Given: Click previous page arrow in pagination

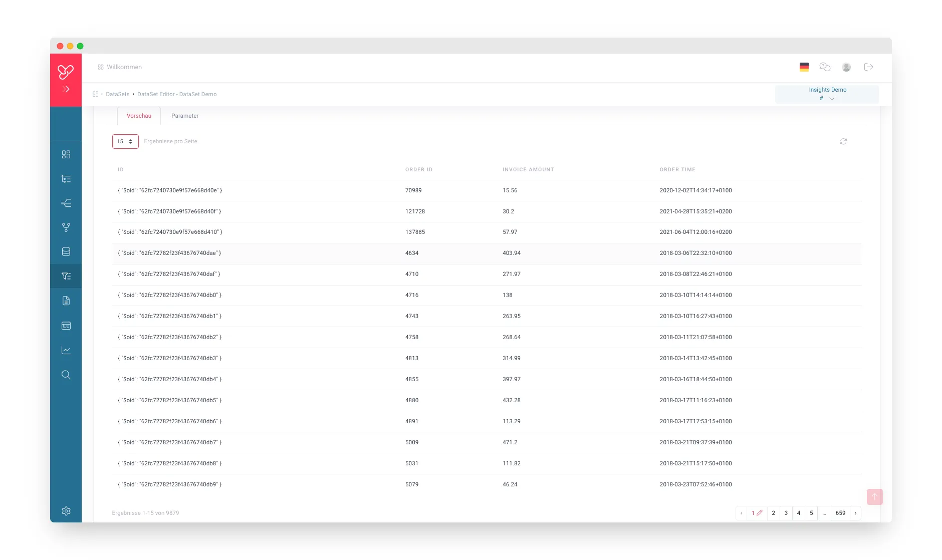Looking at the screenshot, I should [x=741, y=513].
